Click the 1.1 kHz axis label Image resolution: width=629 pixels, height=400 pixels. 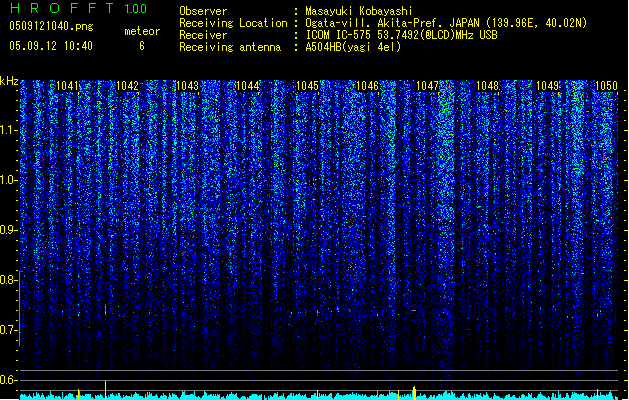point(8,130)
